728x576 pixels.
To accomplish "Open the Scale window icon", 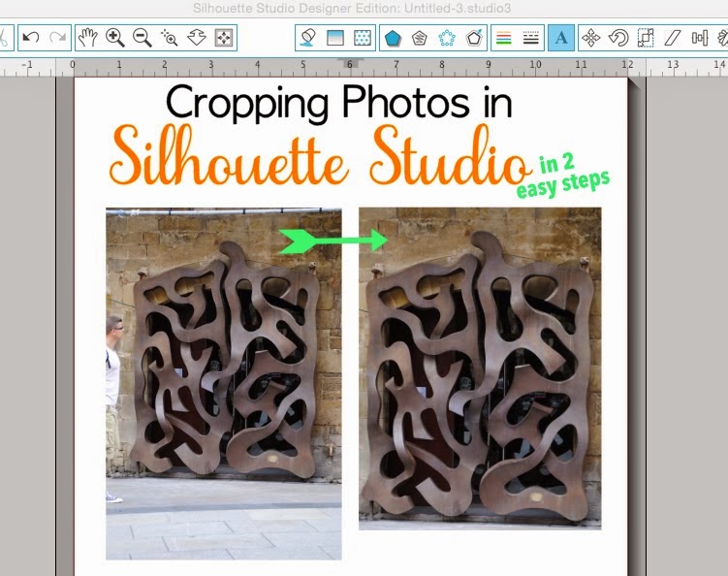I will 646,38.
